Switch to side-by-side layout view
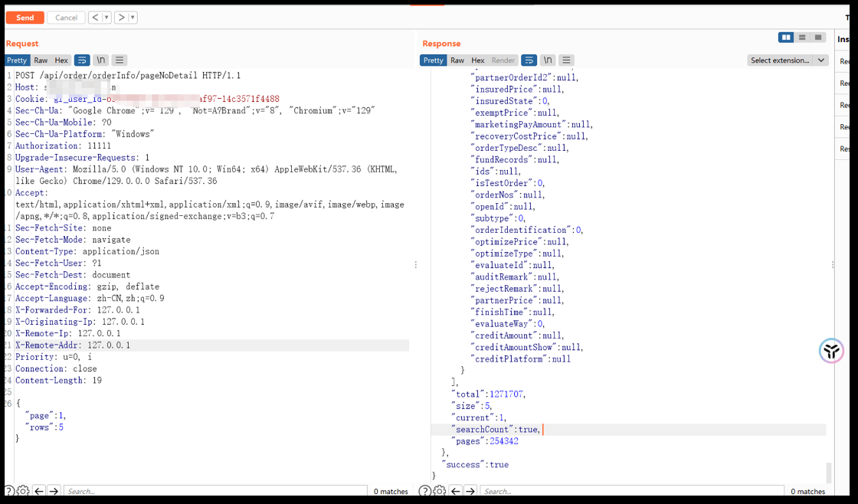The height and width of the screenshot is (504, 858). tap(786, 38)
